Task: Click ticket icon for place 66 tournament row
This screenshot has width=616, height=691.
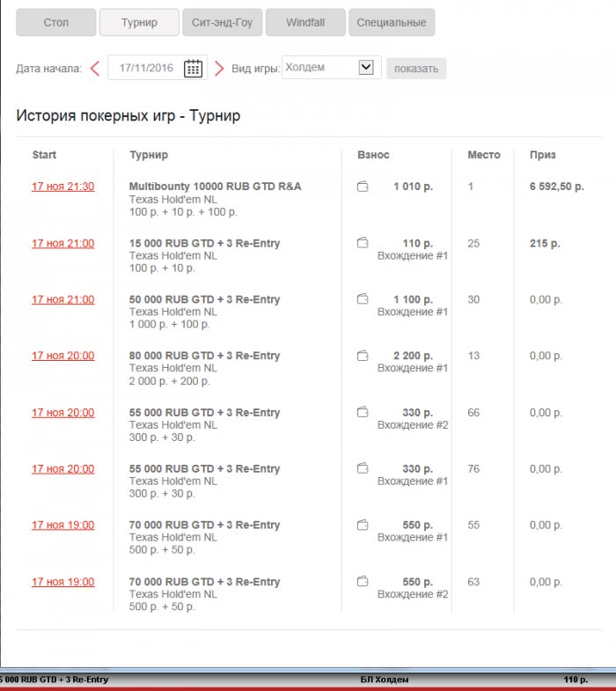Action: click(x=363, y=412)
